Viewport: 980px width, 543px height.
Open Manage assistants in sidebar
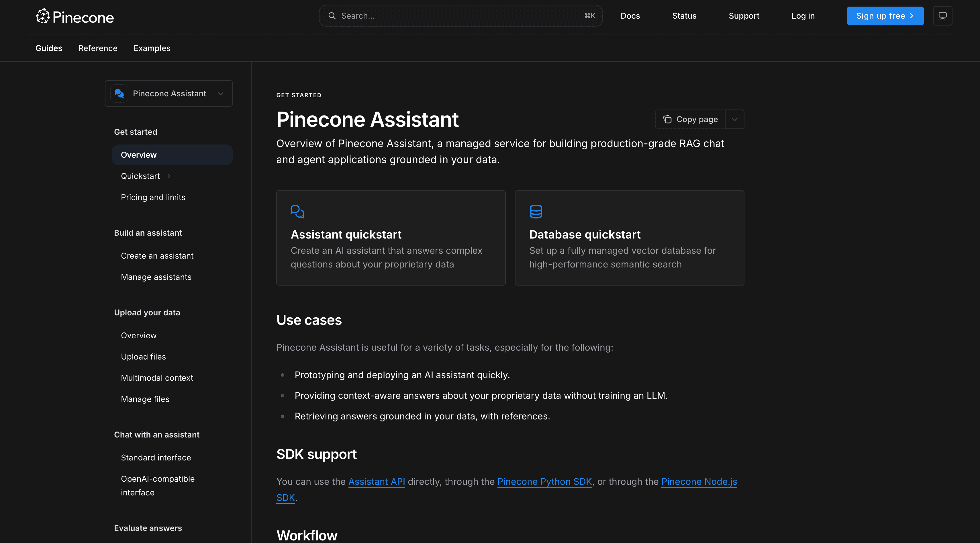156,278
